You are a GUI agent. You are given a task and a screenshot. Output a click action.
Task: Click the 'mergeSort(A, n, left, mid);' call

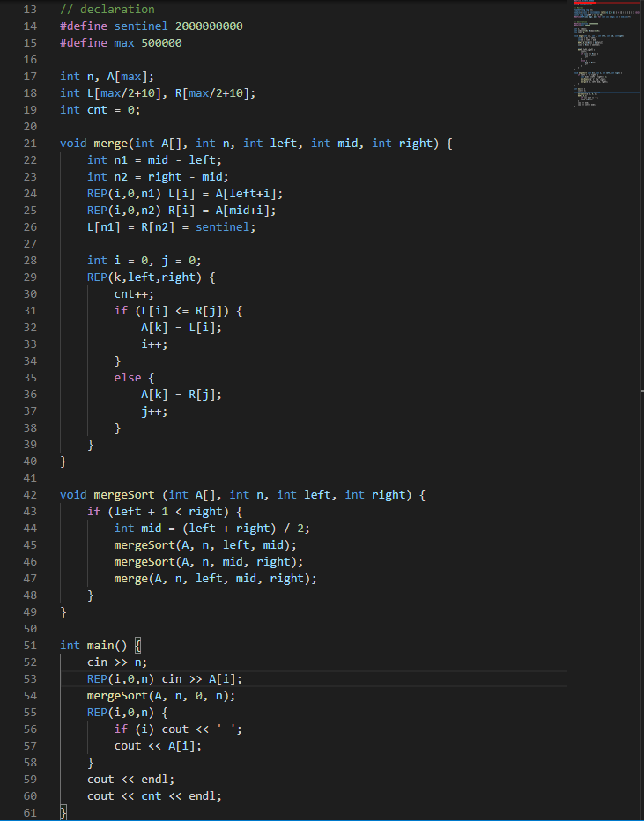pos(205,545)
